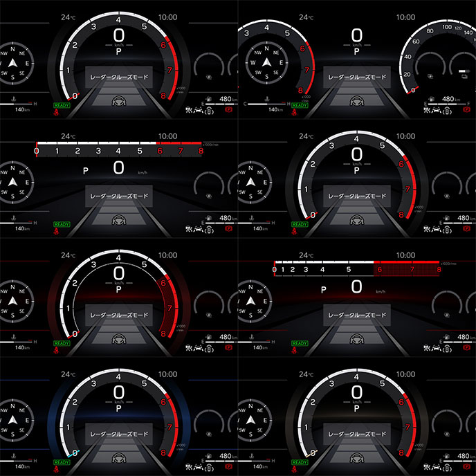The height and width of the screenshot is (476, 476).
Task: Select compass with W label in speedometer-dial cluster
Action: point(266,63)
